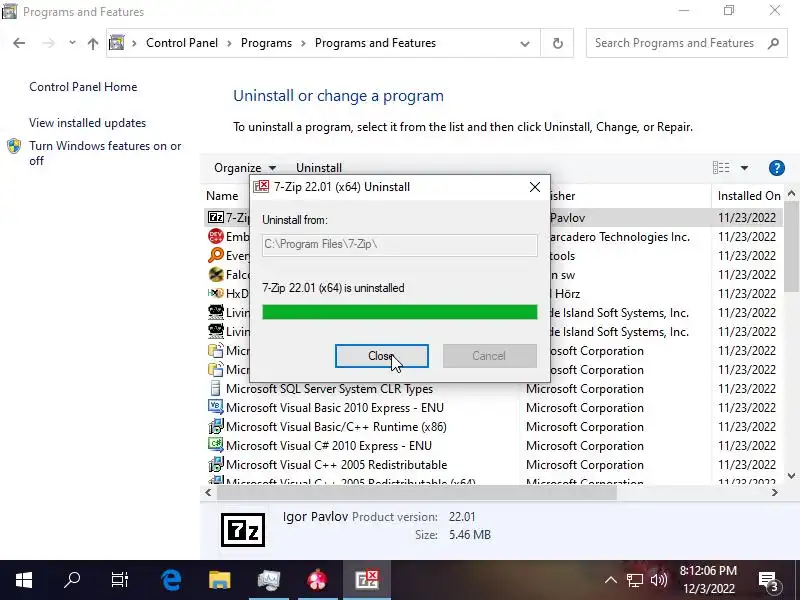Image resolution: width=800 pixels, height=600 pixels.
Task: Open File Explorer from the taskbar
Action: [x=219, y=580]
